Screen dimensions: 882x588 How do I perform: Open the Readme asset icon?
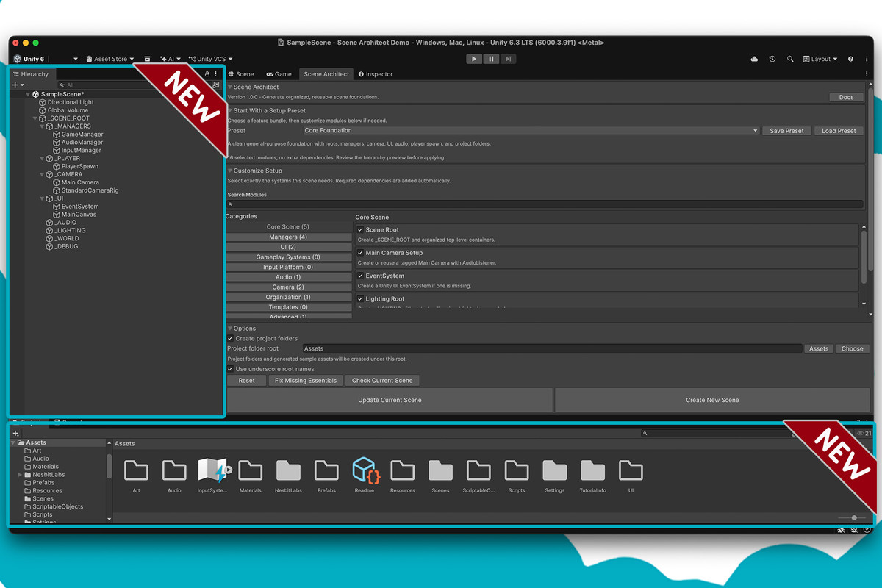click(365, 470)
